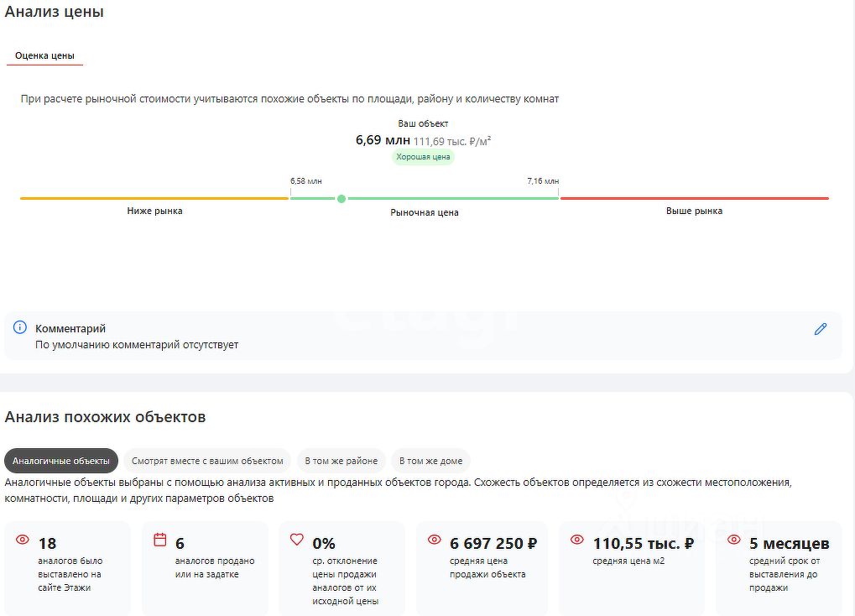This screenshot has width=855, height=616.
Task: Open the Оценка цены tab
Action: [x=44, y=55]
